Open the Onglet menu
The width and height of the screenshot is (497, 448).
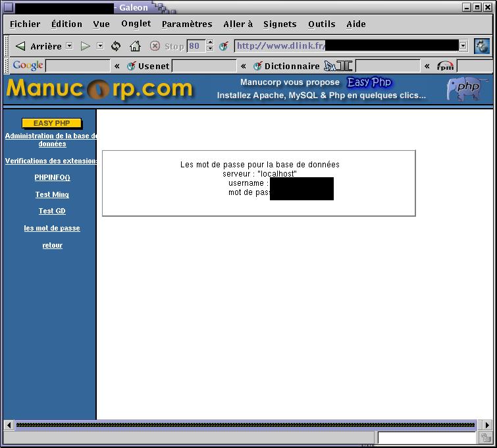136,24
